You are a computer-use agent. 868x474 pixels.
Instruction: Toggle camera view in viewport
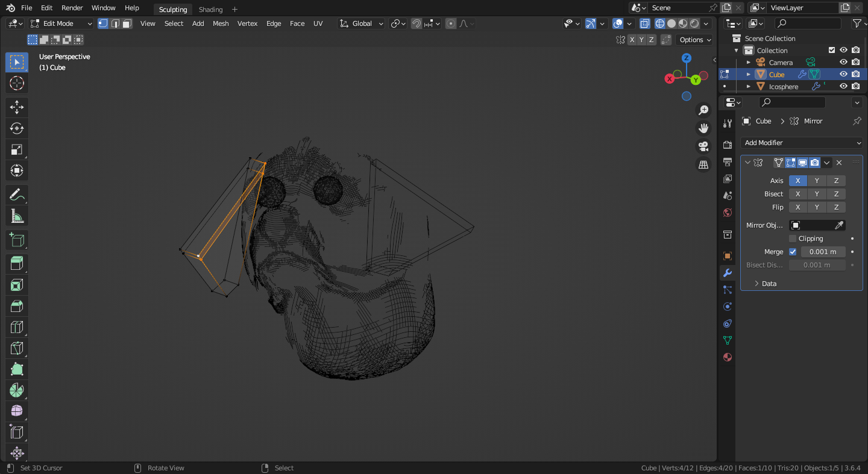click(703, 146)
